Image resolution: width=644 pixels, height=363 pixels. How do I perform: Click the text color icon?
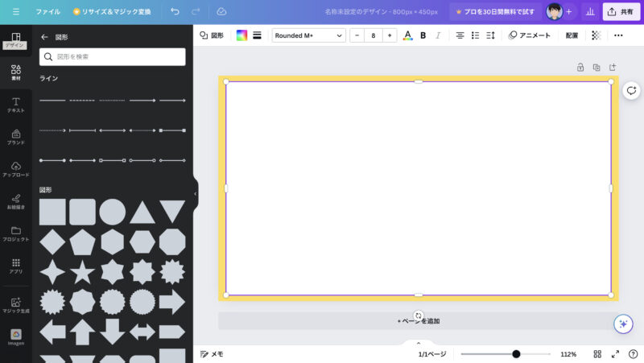pyautogui.click(x=407, y=35)
